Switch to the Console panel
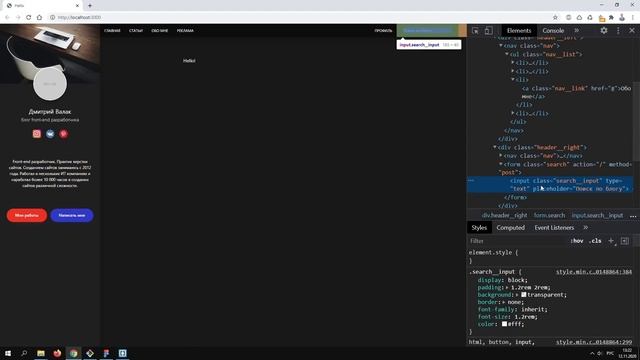This screenshot has height=360, width=640. pyautogui.click(x=553, y=31)
